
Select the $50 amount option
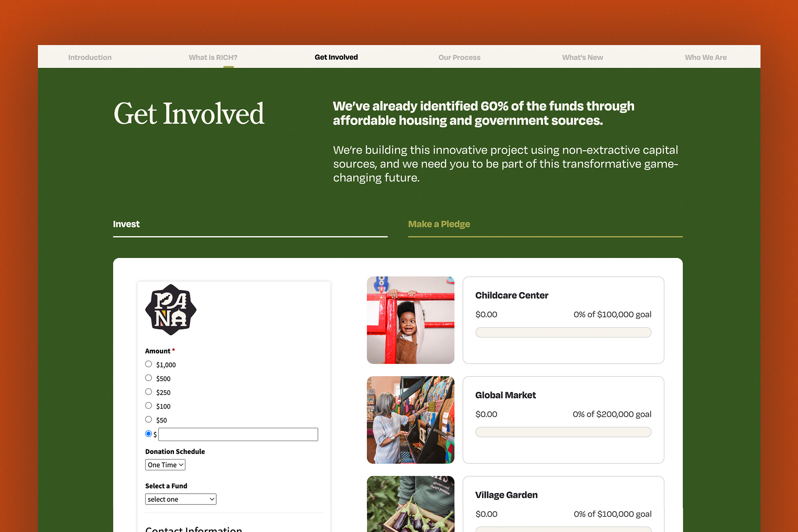(148, 419)
